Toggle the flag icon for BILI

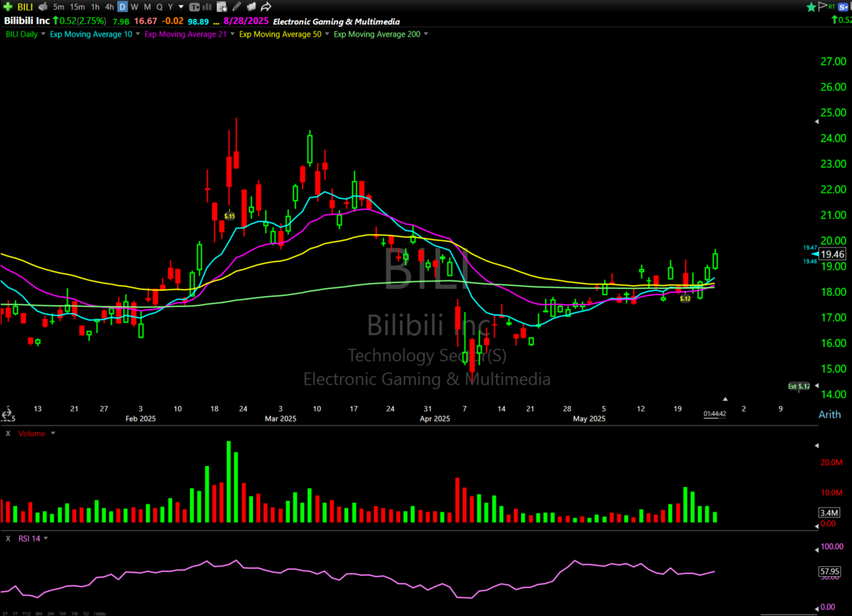(x=822, y=7)
